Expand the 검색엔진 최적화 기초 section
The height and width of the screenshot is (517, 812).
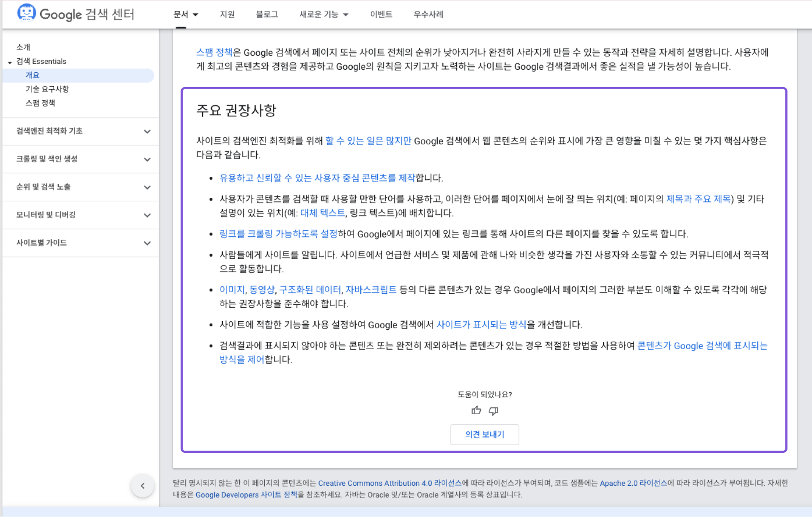tap(147, 131)
